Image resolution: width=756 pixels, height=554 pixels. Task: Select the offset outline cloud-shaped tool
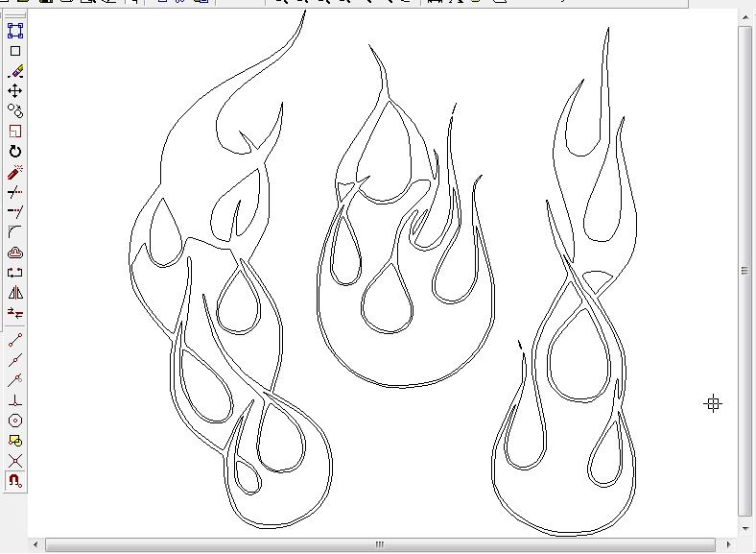[x=15, y=253]
